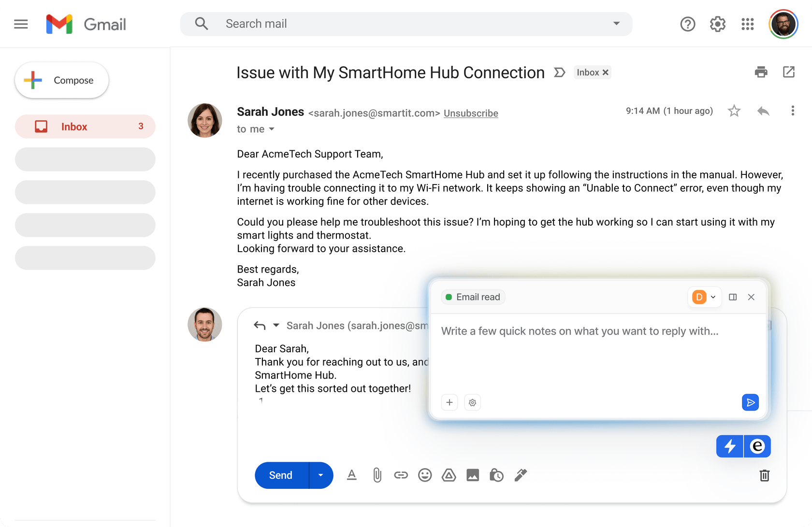The height and width of the screenshot is (527, 812).
Task: Focus the Search mail field
Action: point(406,24)
